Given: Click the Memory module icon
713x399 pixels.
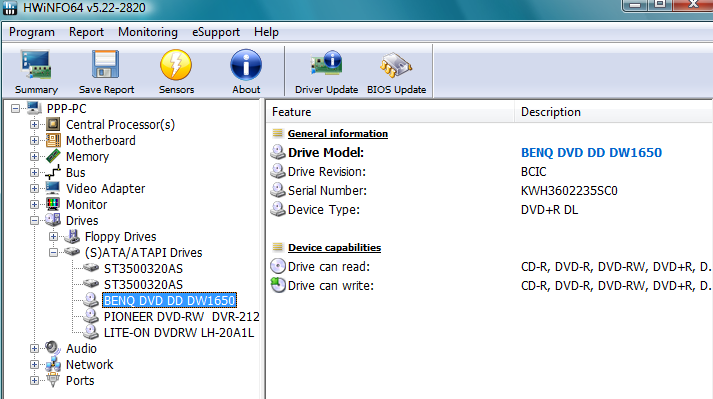Looking at the screenshot, I should tap(53, 156).
